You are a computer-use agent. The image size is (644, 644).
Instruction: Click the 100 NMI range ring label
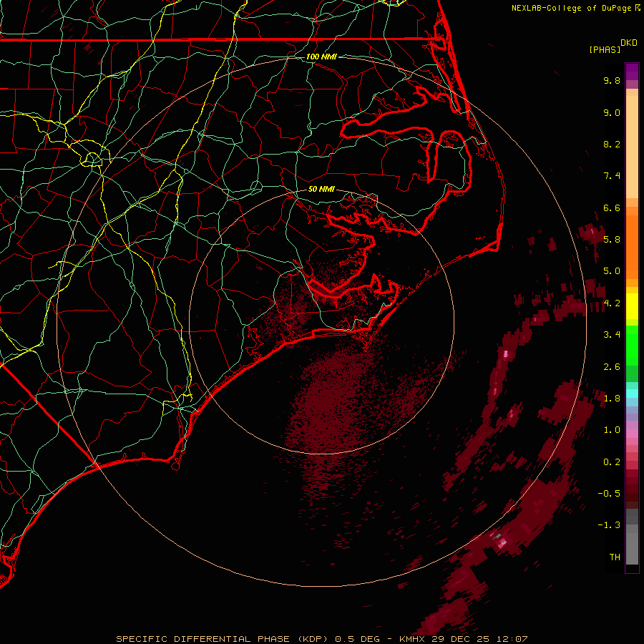(x=321, y=57)
